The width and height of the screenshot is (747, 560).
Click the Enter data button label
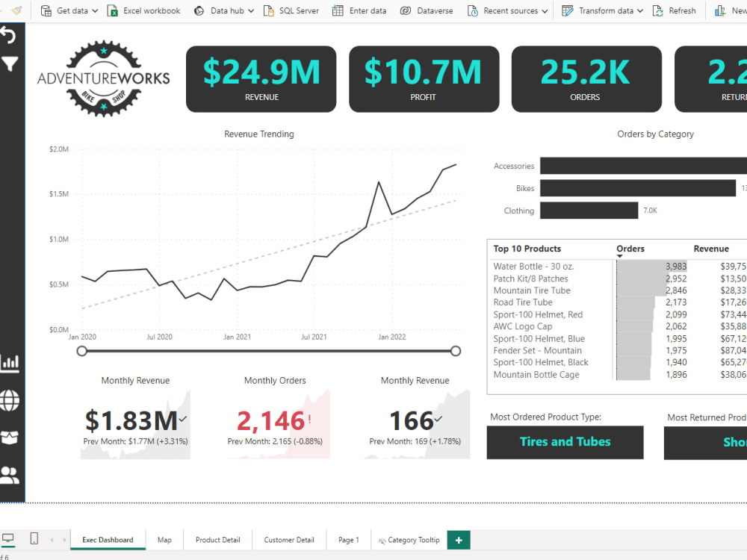click(368, 10)
